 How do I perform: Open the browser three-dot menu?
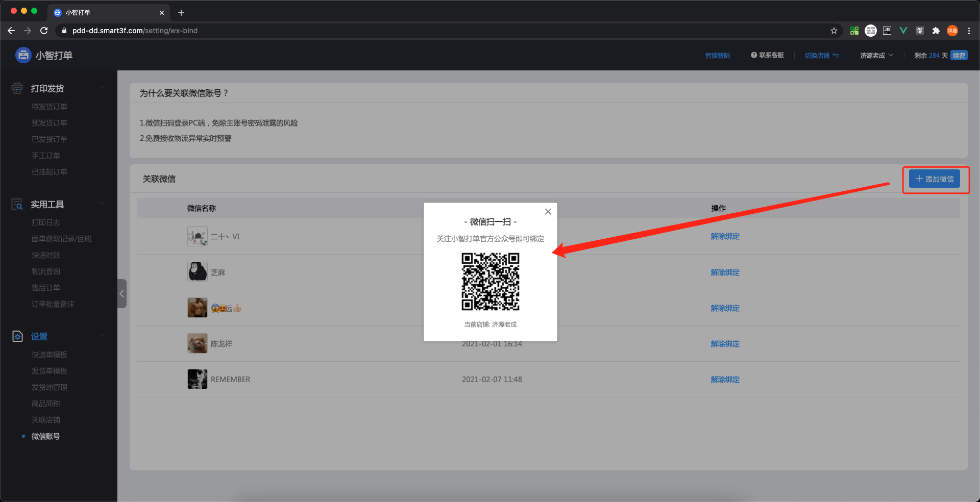[969, 31]
